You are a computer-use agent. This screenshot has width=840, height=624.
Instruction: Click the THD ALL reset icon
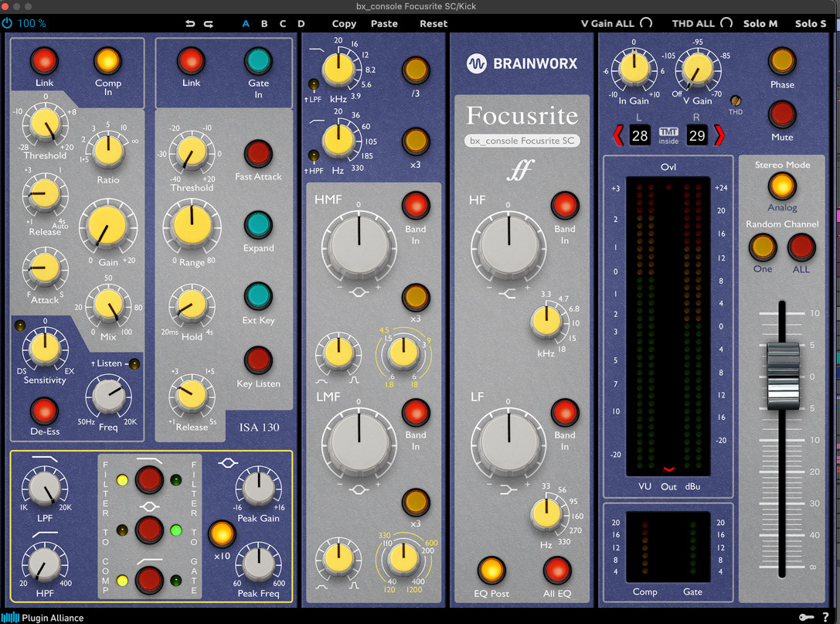(726, 23)
